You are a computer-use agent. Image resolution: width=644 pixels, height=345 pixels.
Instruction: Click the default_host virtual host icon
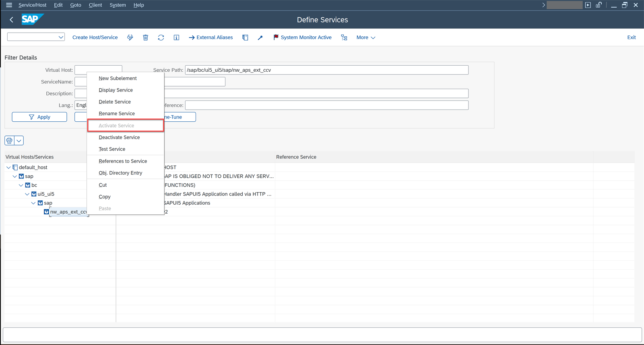(15, 167)
